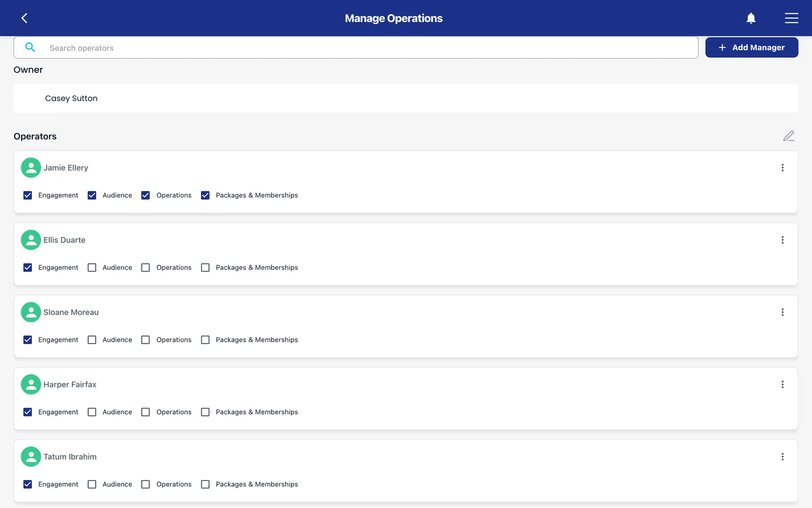The height and width of the screenshot is (508, 812).
Task: Open notifications bell
Action: coord(751,18)
